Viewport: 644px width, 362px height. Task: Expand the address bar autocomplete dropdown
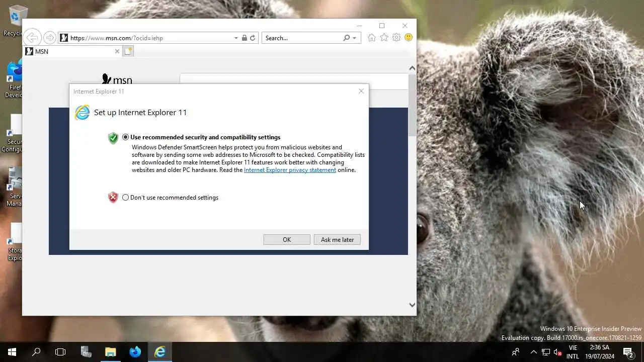click(x=236, y=38)
